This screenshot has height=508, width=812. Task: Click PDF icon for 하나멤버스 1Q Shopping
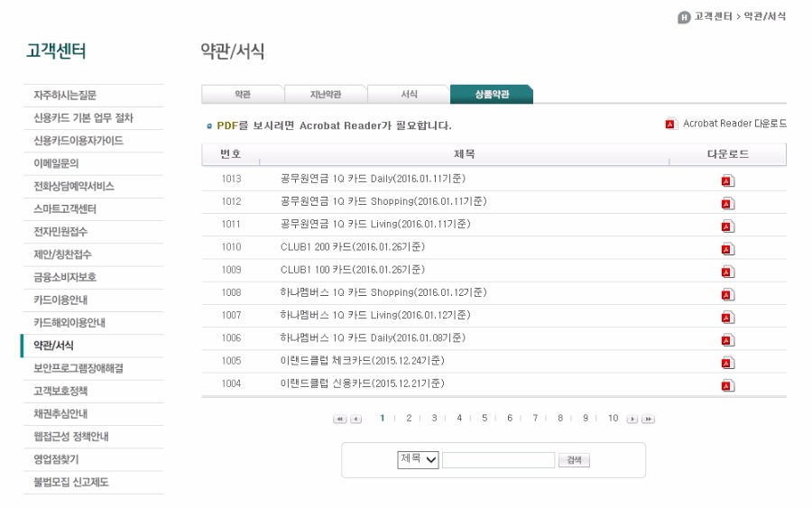(x=727, y=294)
